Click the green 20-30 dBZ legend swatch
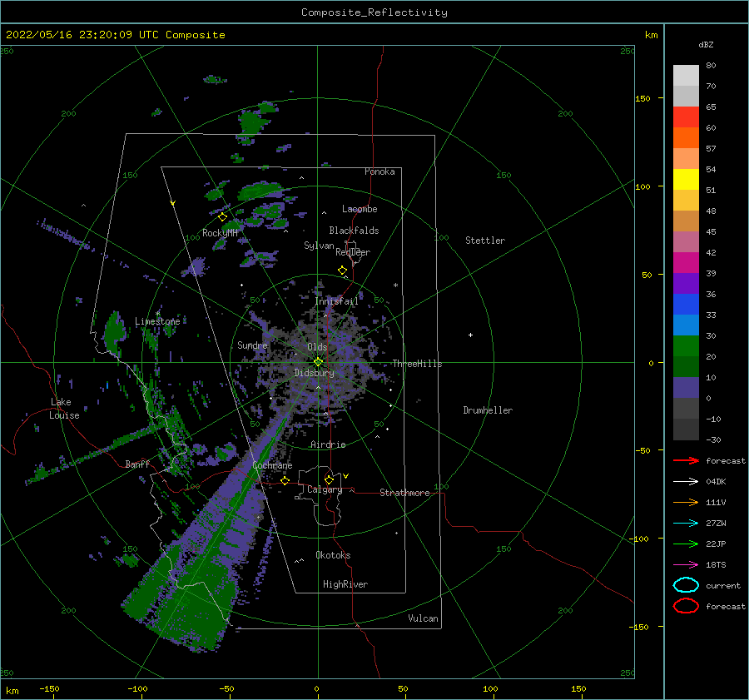 [686, 345]
